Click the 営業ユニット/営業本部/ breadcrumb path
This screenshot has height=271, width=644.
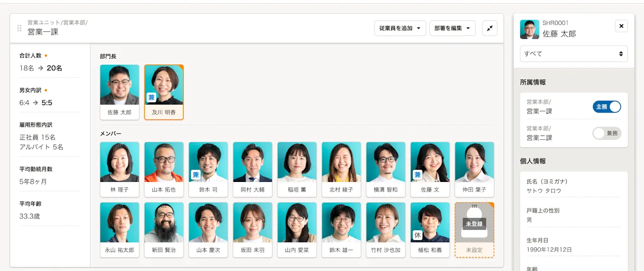pos(57,22)
